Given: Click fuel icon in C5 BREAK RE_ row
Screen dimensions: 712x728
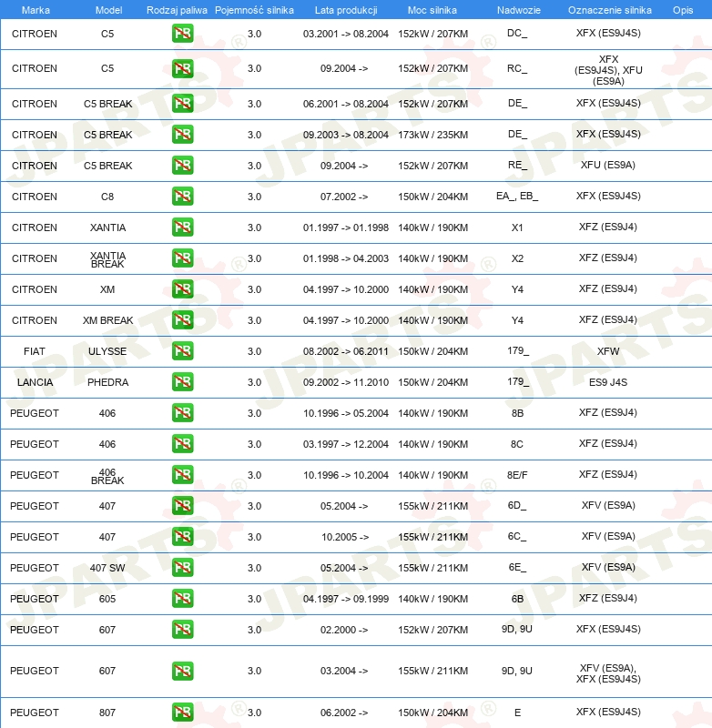Looking at the screenshot, I should coord(182,166).
